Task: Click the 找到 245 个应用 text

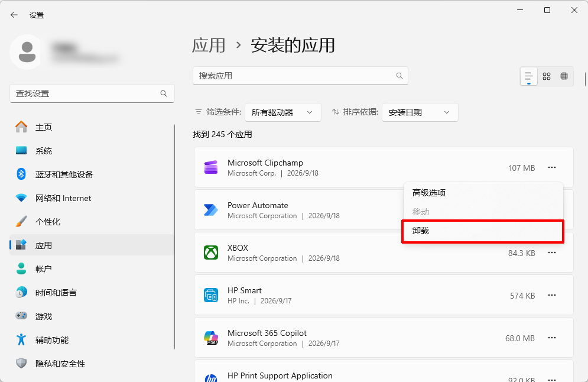Action: 222,134
